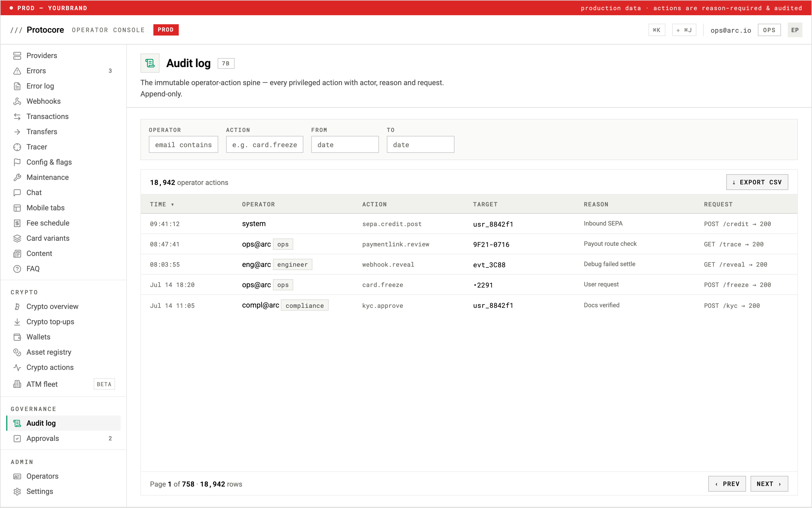
Task: Click the Audit log scroll icon in header
Action: tap(150, 63)
